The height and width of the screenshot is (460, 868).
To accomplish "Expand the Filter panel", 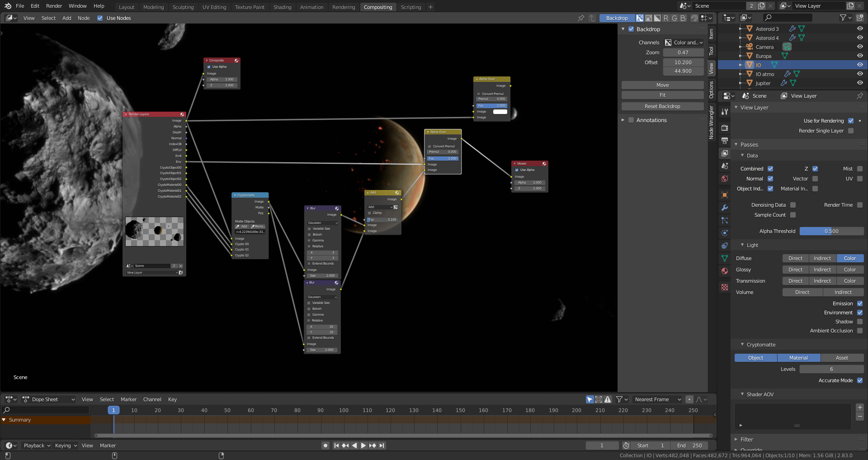I will click(736, 439).
